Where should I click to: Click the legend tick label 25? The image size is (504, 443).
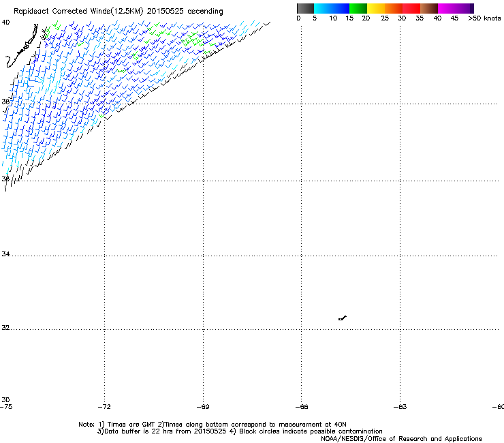385,18
